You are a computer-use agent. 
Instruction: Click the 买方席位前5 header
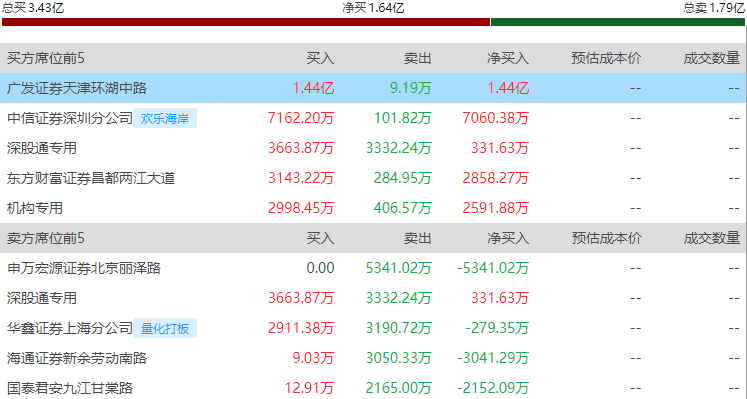(46, 58)
